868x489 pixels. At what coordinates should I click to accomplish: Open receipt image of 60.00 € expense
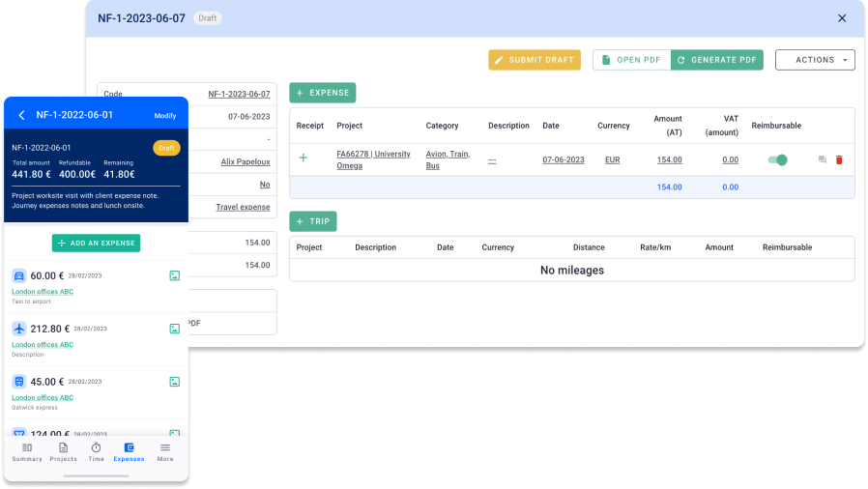[174, 275]
